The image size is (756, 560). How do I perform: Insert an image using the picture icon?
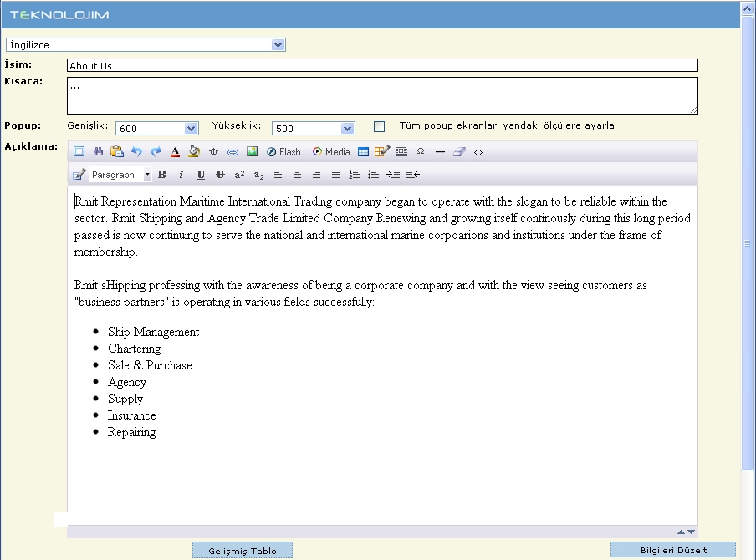(252, 152)
